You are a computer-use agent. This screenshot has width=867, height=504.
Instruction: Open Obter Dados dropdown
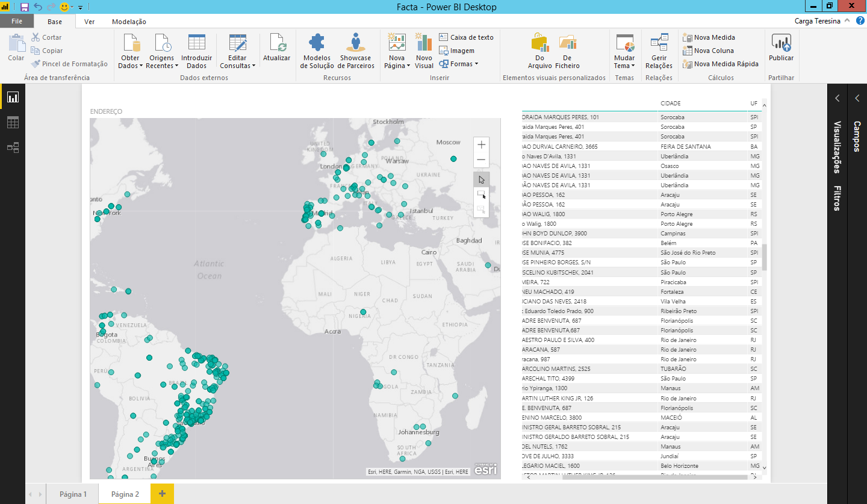pyautogui.click(x=131, y=52)
